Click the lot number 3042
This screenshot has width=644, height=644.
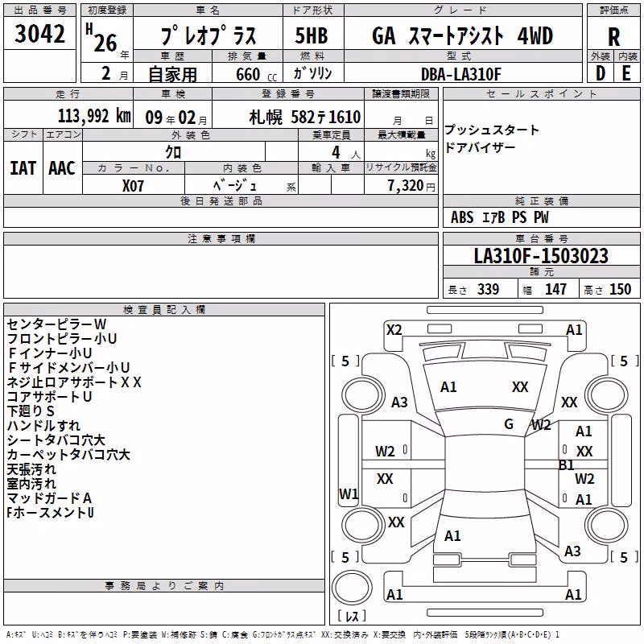pyautogui.click(x=39, y=34)
